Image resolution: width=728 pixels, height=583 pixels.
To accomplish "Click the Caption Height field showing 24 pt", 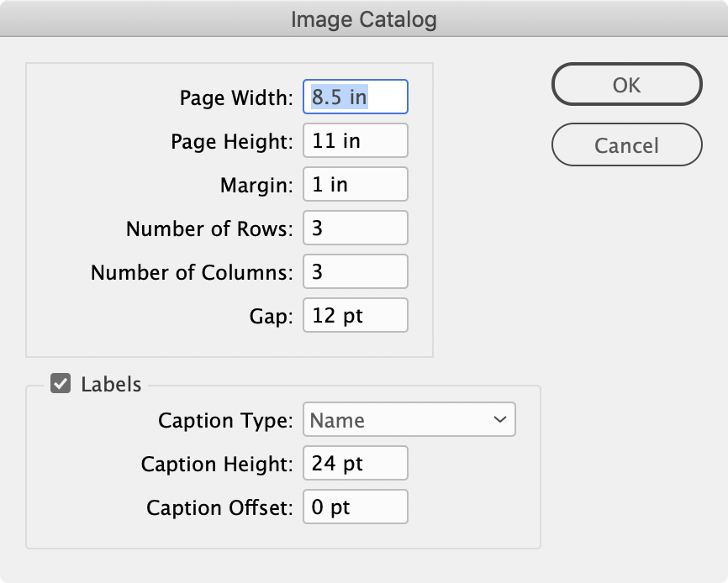I will pos(355,463).
